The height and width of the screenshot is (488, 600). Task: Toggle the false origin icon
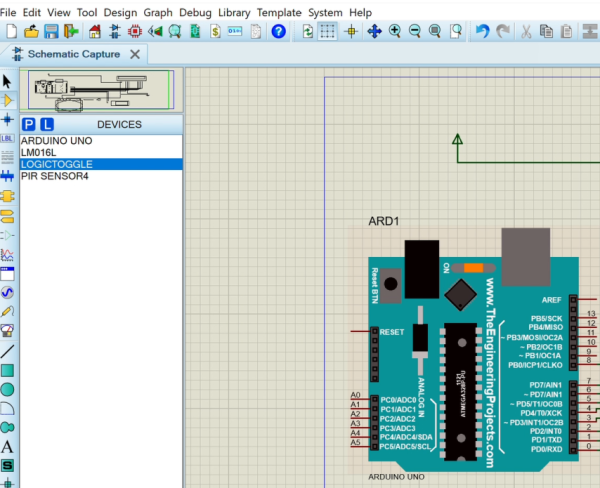(351, 31)
